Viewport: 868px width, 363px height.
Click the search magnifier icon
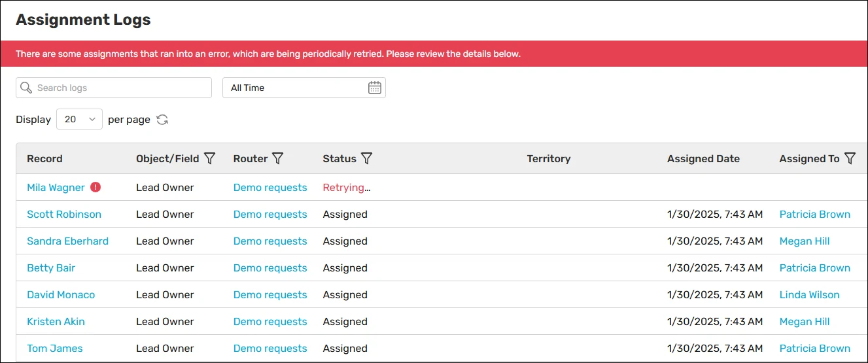click(26, 88)
